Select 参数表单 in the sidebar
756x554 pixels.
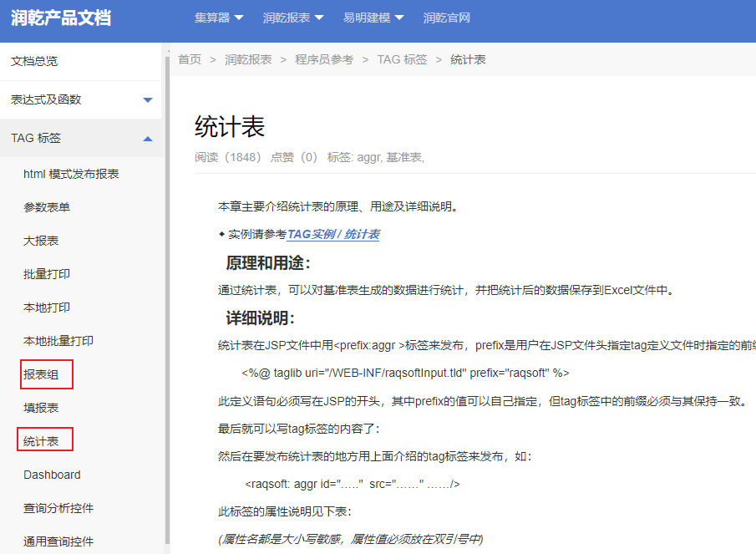(47, 207)
